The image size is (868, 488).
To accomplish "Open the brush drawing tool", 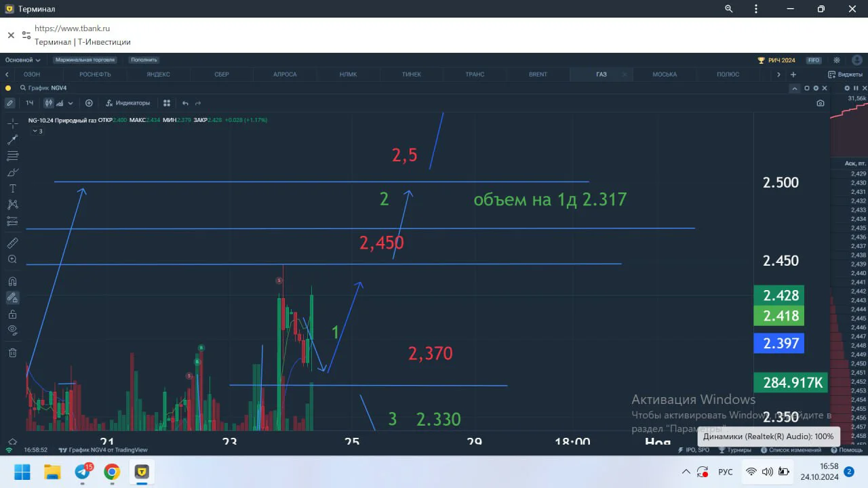I will coord(12,172).
